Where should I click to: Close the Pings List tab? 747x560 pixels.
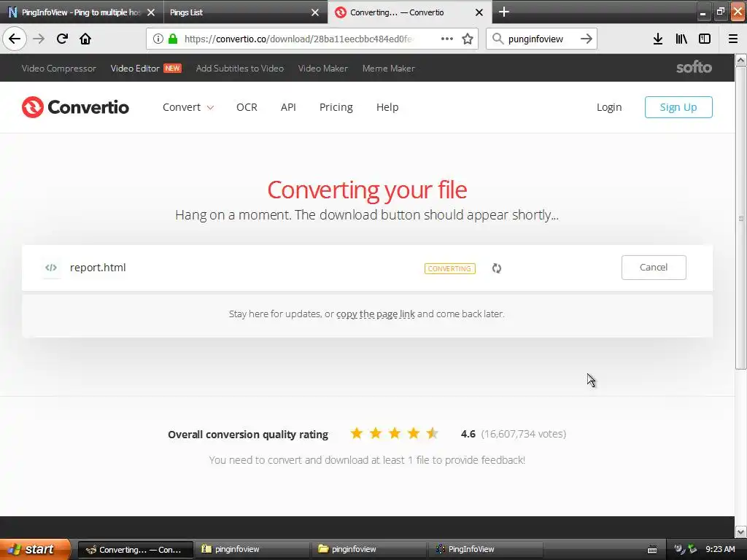click(315, 12)
